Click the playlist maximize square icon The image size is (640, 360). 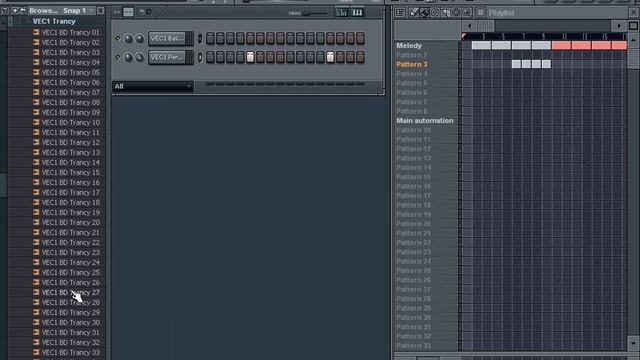click(633, 26)
